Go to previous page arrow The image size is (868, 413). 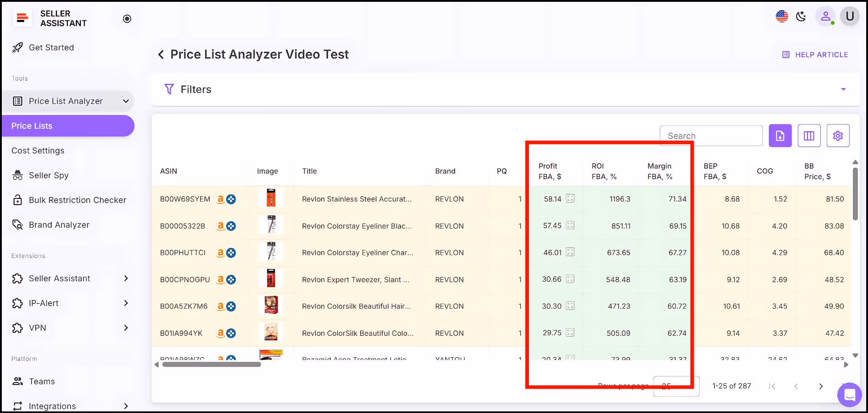[x=796, y=386]
